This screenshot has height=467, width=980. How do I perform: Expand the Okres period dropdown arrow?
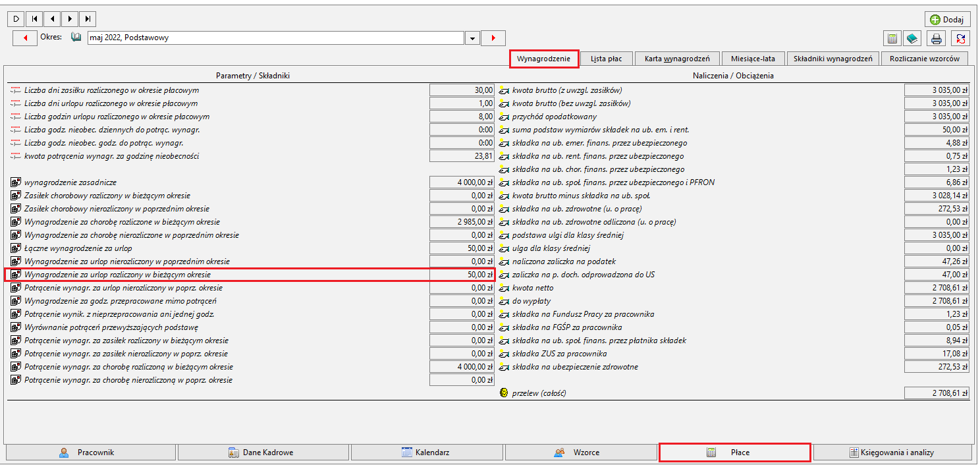pos(472,38)
